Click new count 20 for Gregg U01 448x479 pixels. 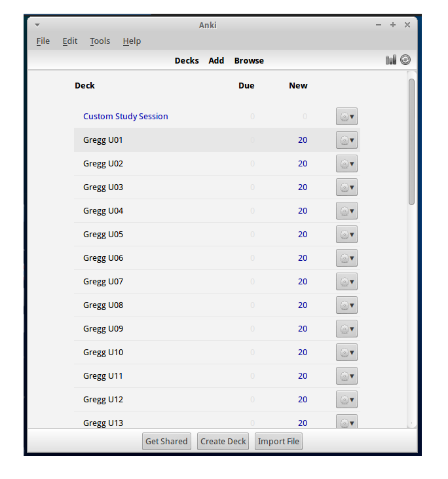pyautogui.click(x=303, y=140)
